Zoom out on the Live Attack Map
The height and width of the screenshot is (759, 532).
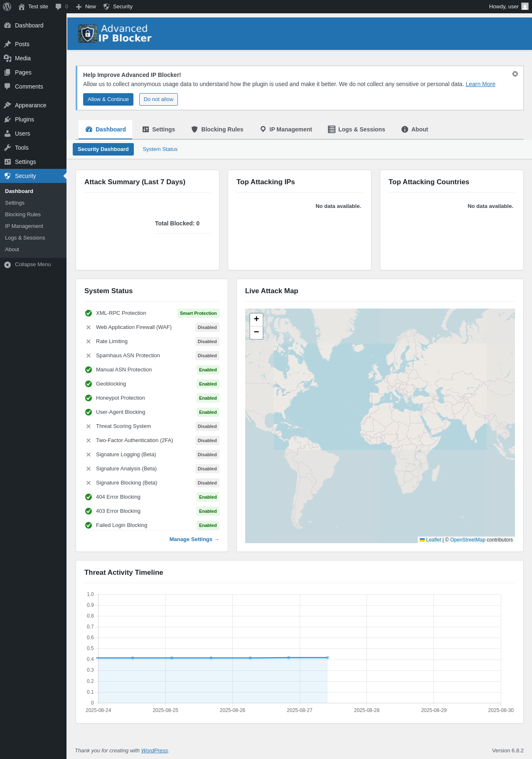(x=256, y=332)
